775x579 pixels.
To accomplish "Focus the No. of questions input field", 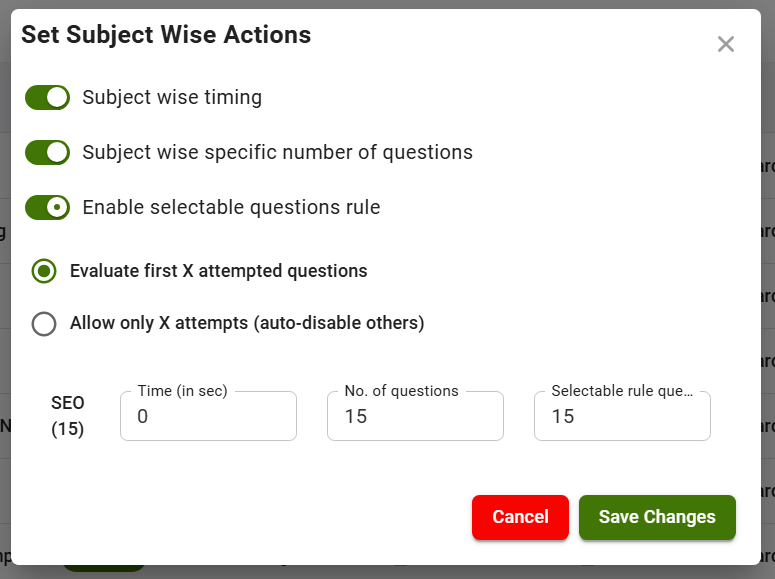I will click(415, 417).
